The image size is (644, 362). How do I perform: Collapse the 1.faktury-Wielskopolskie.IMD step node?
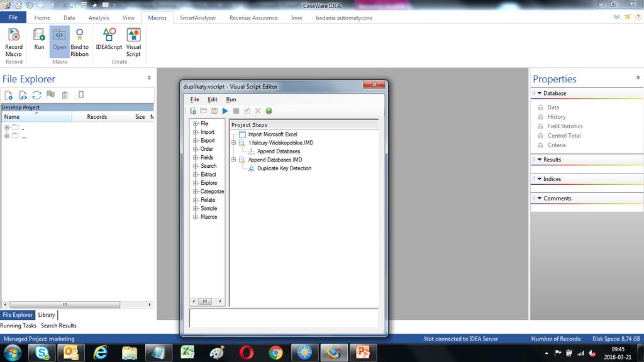(234, 143)
